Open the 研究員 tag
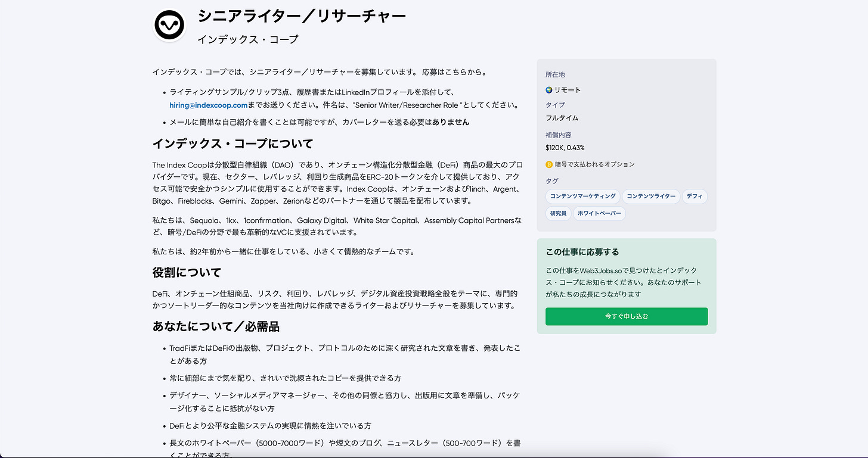The width and height of the screenshot is (868, 458). click(558, 213)
